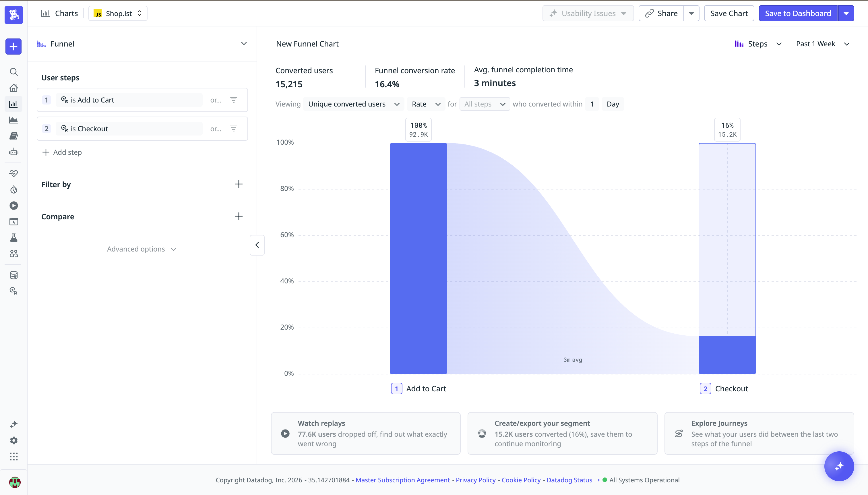Open Save to Dashboard dropdown arrow
Image resolution: width=868 pixels, height=495 pixels.
(846, 13)
